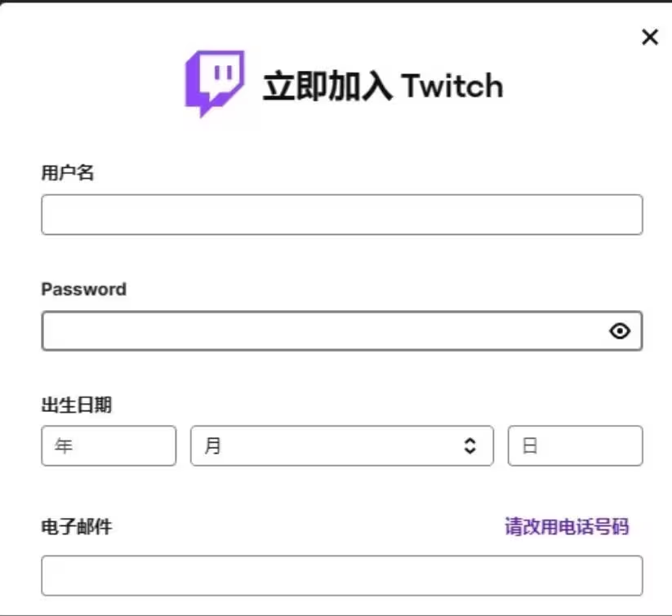Focus the 用户名 username input field

(342, 215)
